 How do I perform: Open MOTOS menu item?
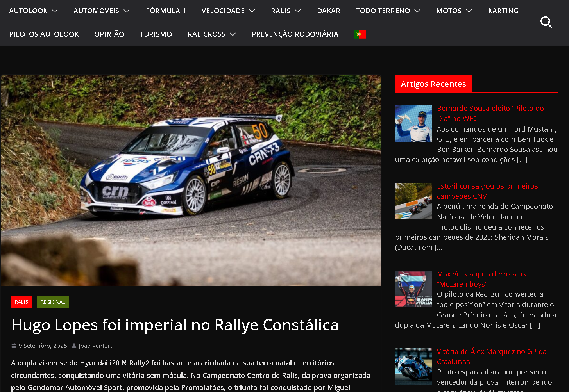click(449, 11)
